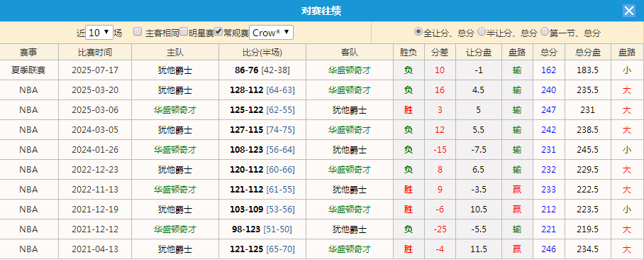Click the 分差 column header

440,53
